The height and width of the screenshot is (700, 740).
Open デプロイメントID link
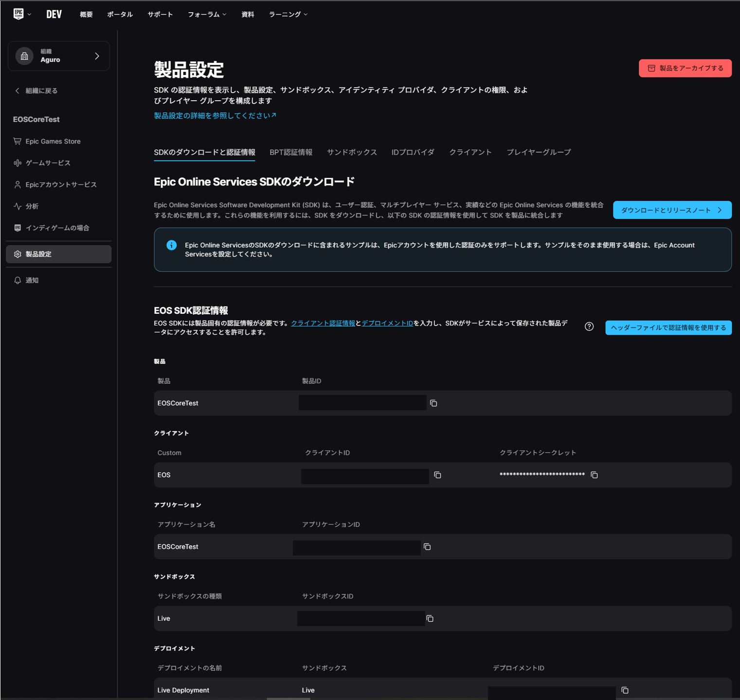[387, 323]
